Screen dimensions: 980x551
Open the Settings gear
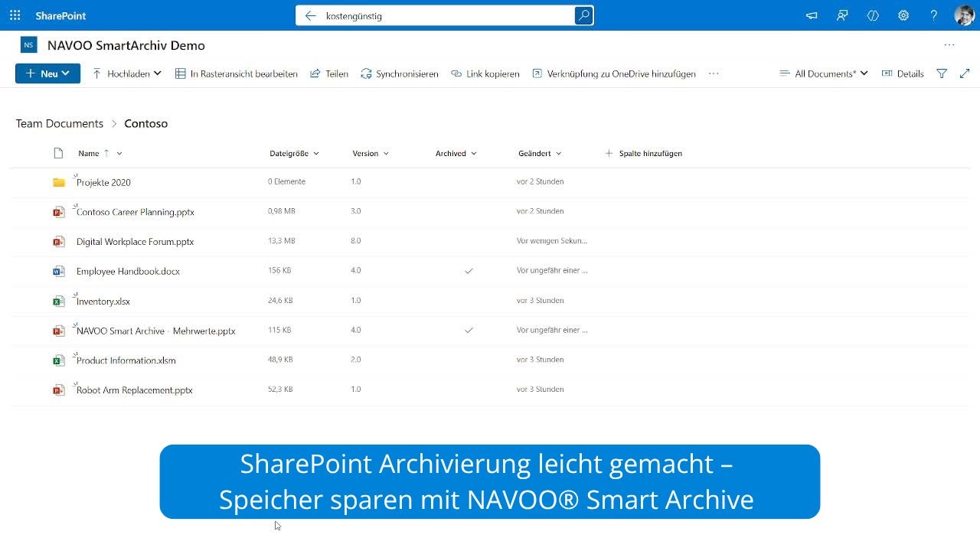click(x=903, y=15)
